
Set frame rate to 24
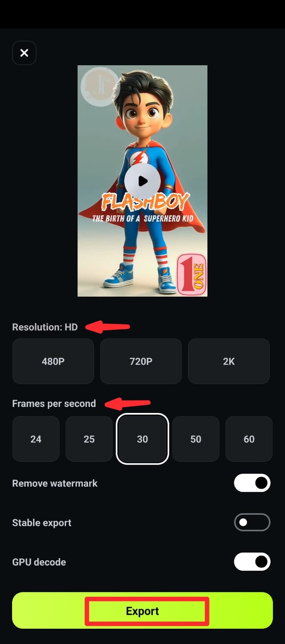(36, 439)
